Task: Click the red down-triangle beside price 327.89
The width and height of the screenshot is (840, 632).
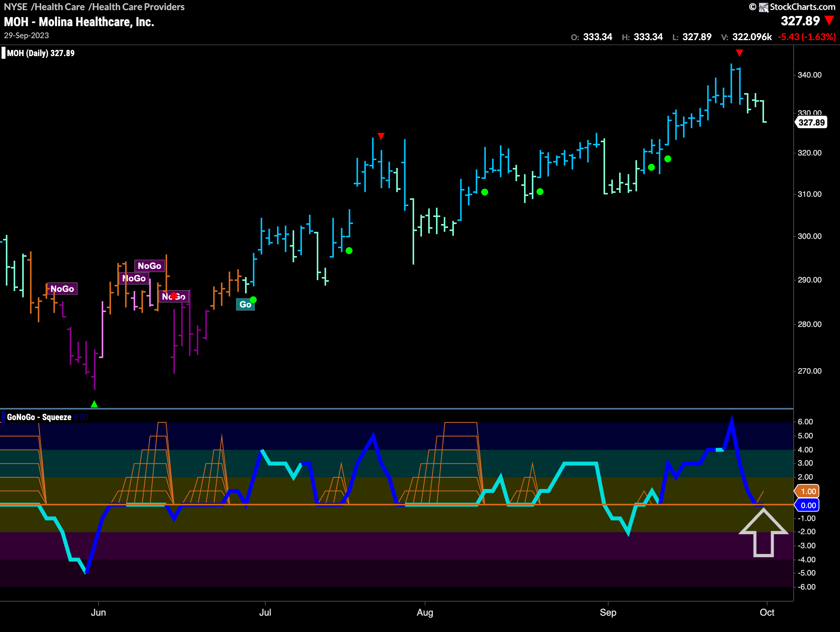Action: coord(829,21)
